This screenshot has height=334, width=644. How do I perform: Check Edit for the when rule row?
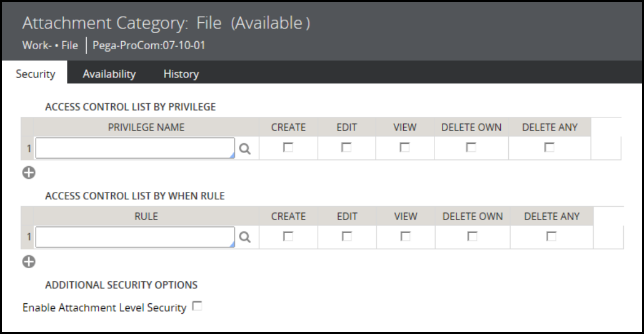[347, 236]
